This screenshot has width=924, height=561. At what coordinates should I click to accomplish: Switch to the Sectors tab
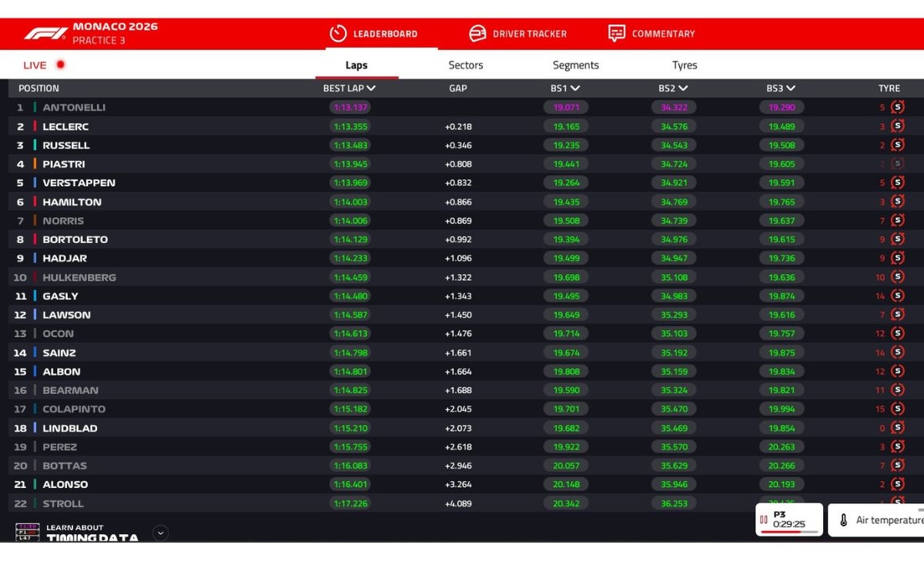tap(466, 65)
